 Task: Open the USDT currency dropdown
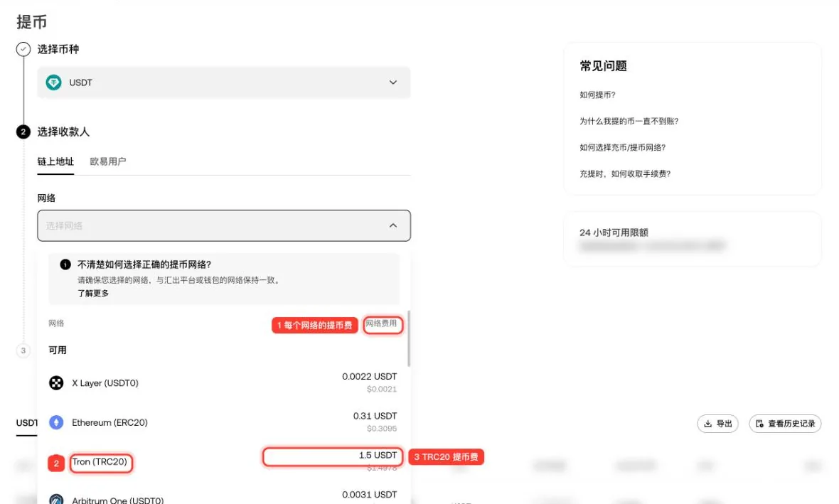coord(224,82)
